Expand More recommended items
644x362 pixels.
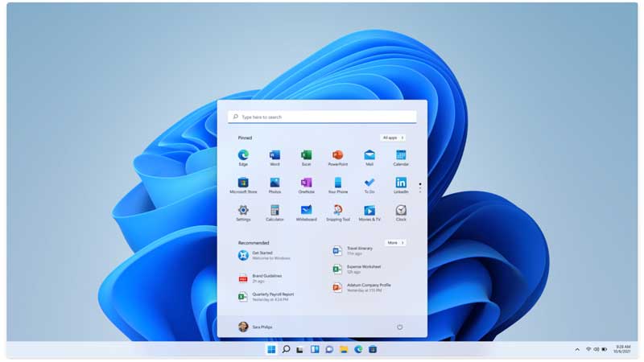click(x=395, y=243)
